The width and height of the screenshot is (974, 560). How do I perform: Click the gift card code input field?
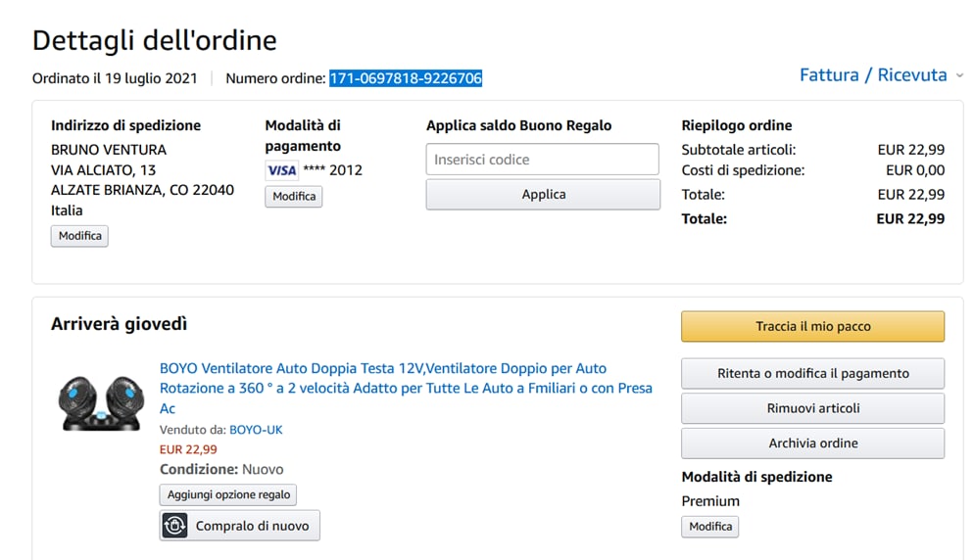[x=542, y=160]
